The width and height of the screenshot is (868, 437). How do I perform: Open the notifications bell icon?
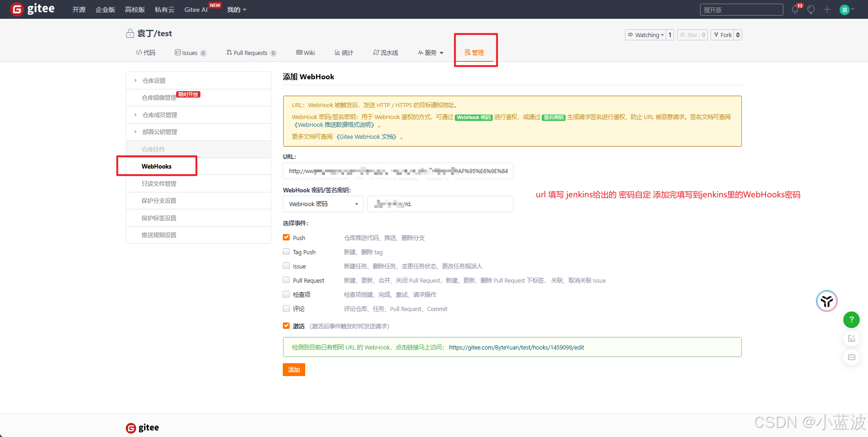[x=795, y=10]
